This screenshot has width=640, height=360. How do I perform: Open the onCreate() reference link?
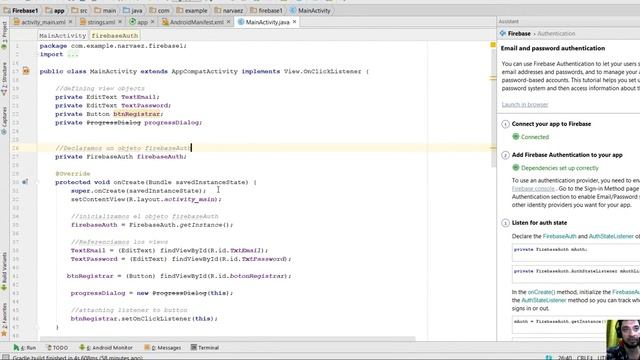541,292
